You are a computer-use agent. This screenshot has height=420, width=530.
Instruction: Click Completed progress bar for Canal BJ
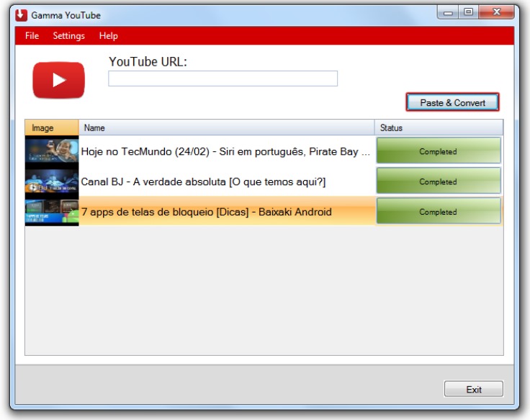[439, 182]
